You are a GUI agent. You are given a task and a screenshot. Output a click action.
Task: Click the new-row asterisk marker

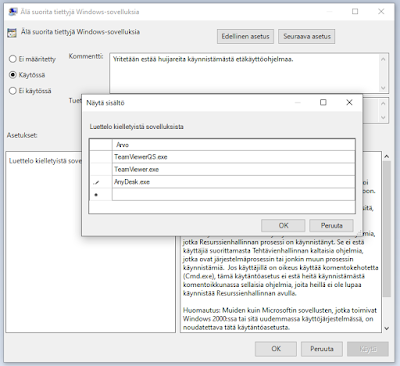[97, 195]
